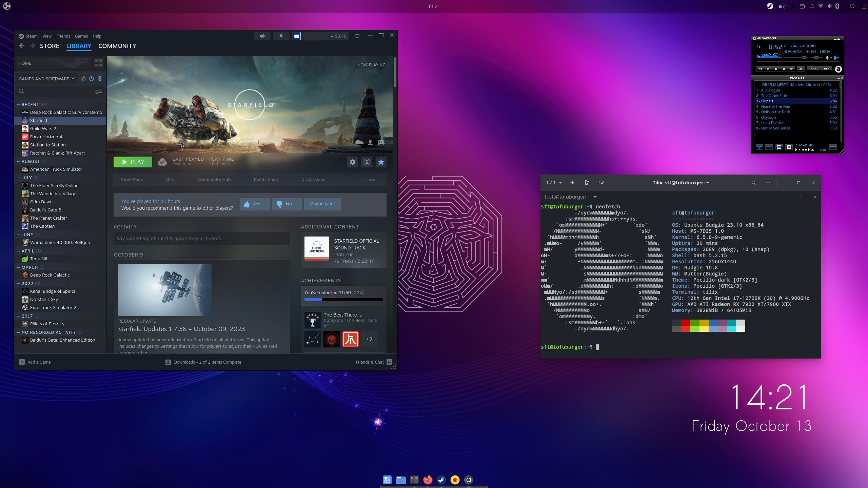
Task: Open Tilix terminal title dropdown arrow
Action: tap(595, 197)
